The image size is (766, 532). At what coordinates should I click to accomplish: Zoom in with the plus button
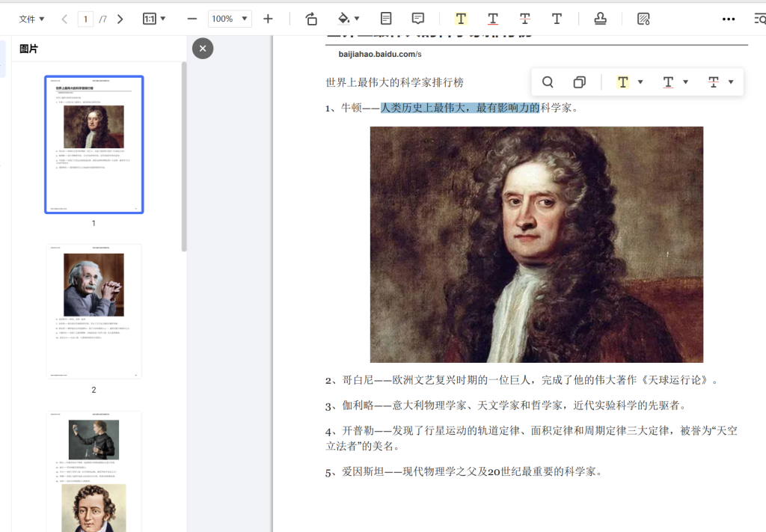tap(268, 19)
